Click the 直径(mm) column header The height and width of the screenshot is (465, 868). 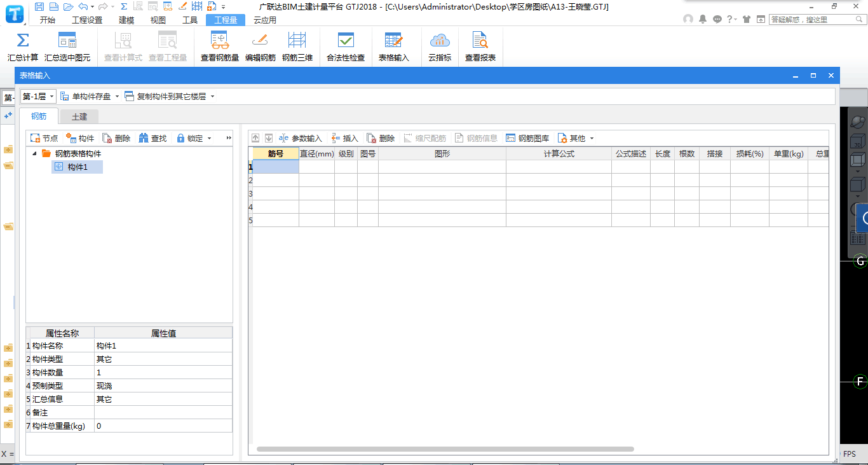pyautogui.click(x=317, y=153)
